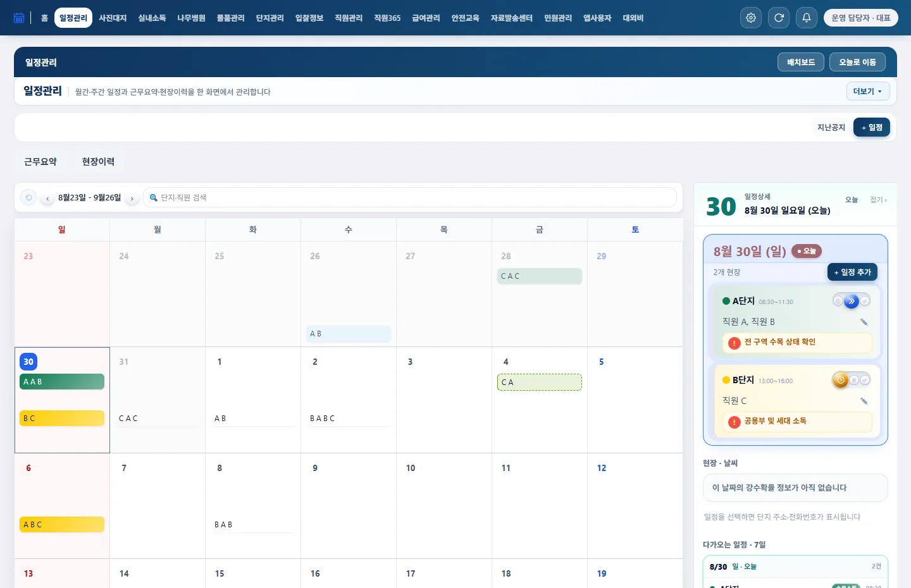Click the 배치보드 button

(x=801, y=62)
